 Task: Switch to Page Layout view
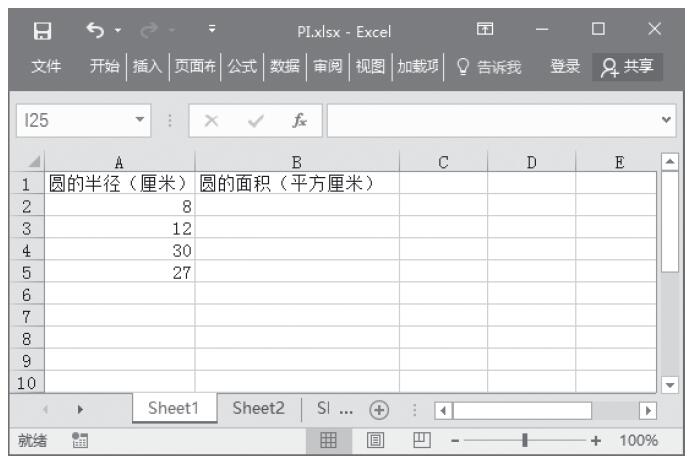(x=373, y=440)
